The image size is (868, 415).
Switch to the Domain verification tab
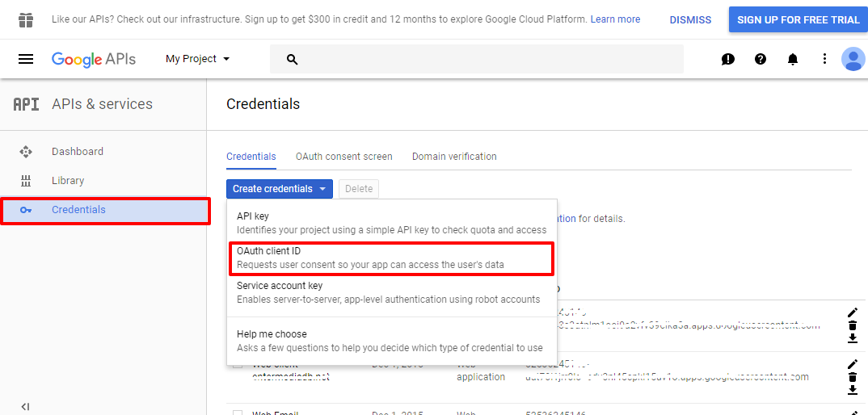click(454, 157)
